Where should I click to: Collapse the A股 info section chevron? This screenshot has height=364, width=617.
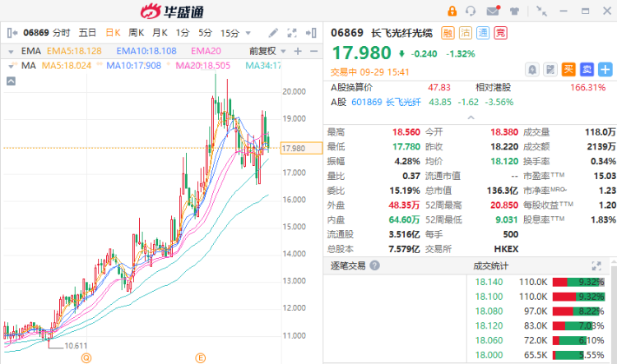click(x=471, y=117)
